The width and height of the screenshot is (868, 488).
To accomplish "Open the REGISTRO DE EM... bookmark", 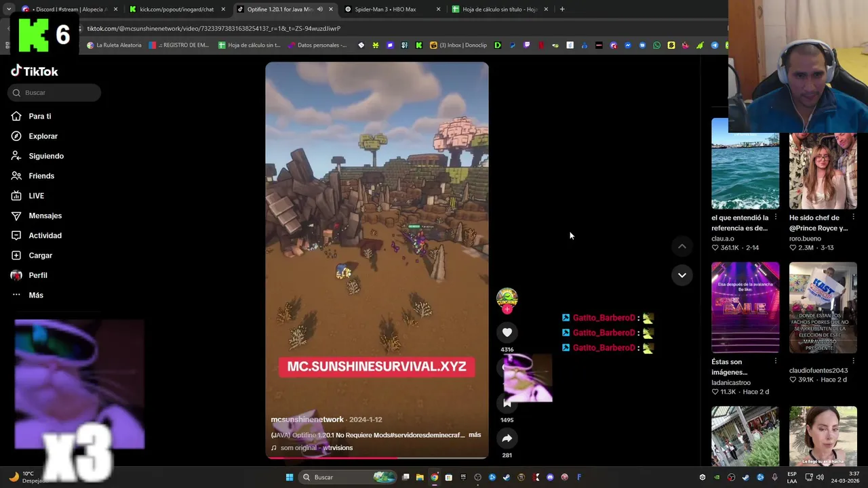I will coord(178,45).
